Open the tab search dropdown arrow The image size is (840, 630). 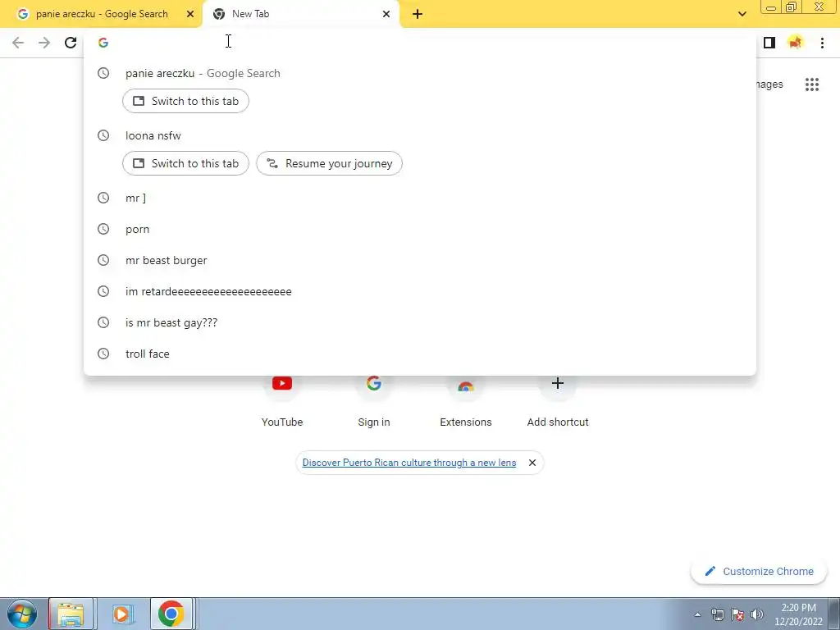[742, 14]
